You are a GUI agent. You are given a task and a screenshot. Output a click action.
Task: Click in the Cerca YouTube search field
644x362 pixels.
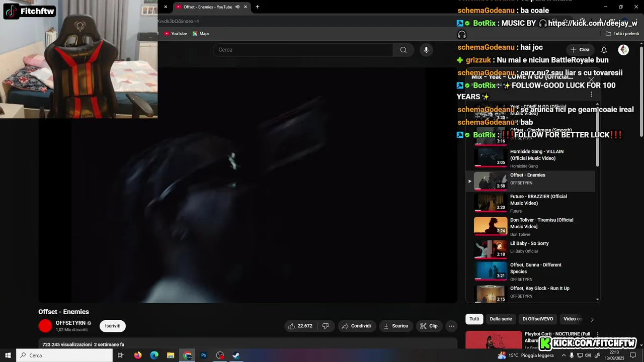303,50
